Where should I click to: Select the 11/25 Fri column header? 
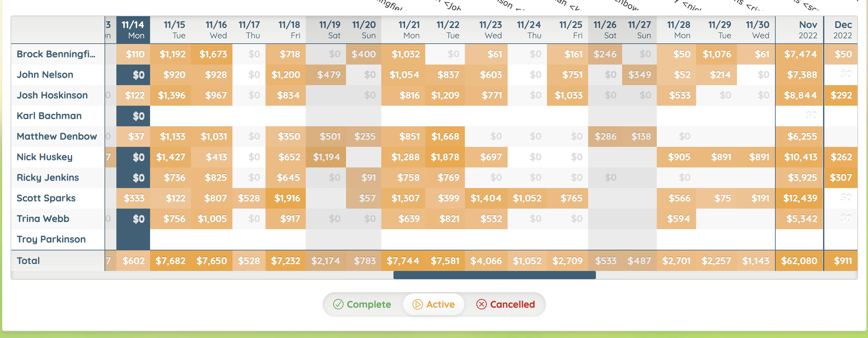pyautogui.click(x=568, y=30)
